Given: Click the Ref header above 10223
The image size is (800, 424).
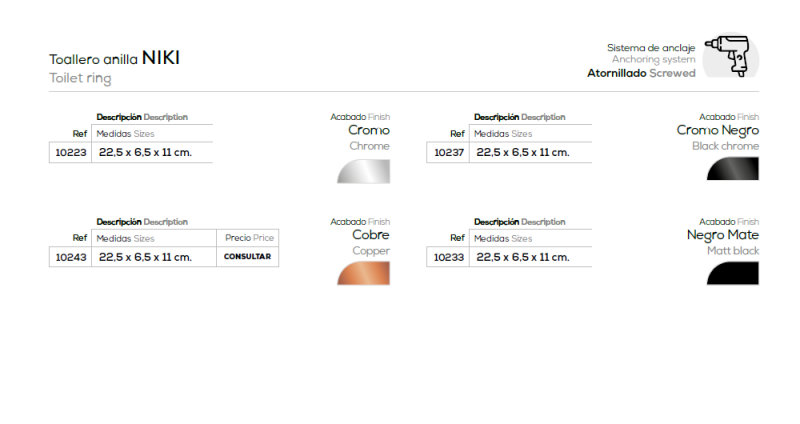Looking at the screenshot, I should 80,134.
